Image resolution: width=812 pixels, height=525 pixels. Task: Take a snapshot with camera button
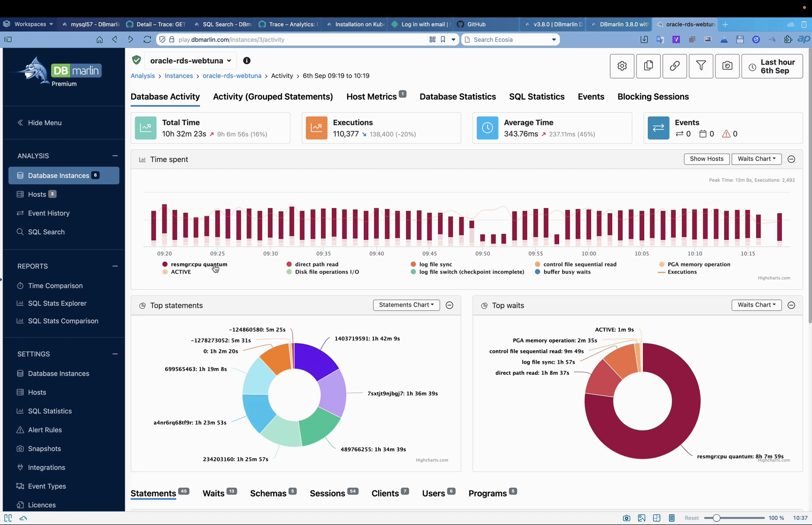click(727, 66)
